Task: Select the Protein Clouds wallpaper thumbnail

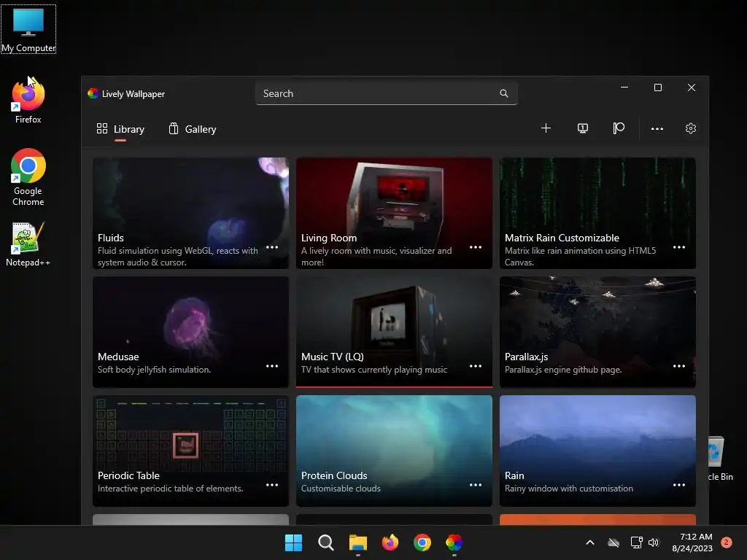Action: click(x=394, y=451)
